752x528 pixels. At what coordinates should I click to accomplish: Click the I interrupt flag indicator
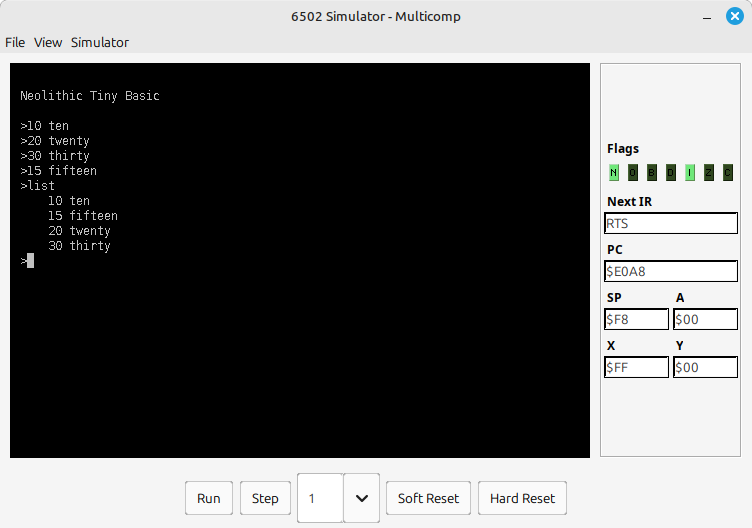tap(689, 173)
